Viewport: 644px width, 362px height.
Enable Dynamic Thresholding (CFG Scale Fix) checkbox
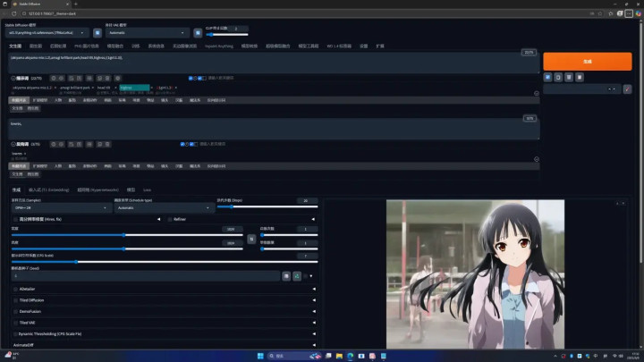click(x=15, y=333)
